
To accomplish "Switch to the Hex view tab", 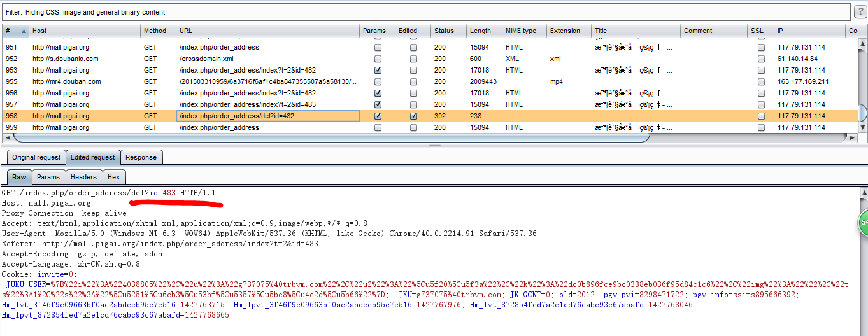I will [113, 177].
